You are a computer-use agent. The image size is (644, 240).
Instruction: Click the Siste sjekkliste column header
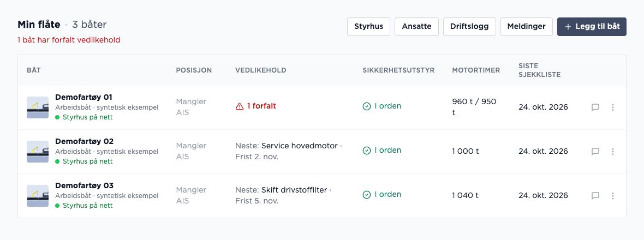coord(539,70)
